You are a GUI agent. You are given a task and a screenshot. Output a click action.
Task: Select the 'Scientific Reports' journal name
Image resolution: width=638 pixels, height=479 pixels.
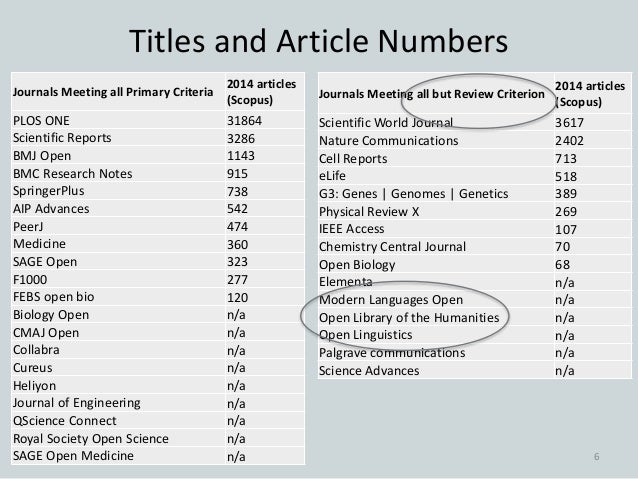(x=62, y=138)
